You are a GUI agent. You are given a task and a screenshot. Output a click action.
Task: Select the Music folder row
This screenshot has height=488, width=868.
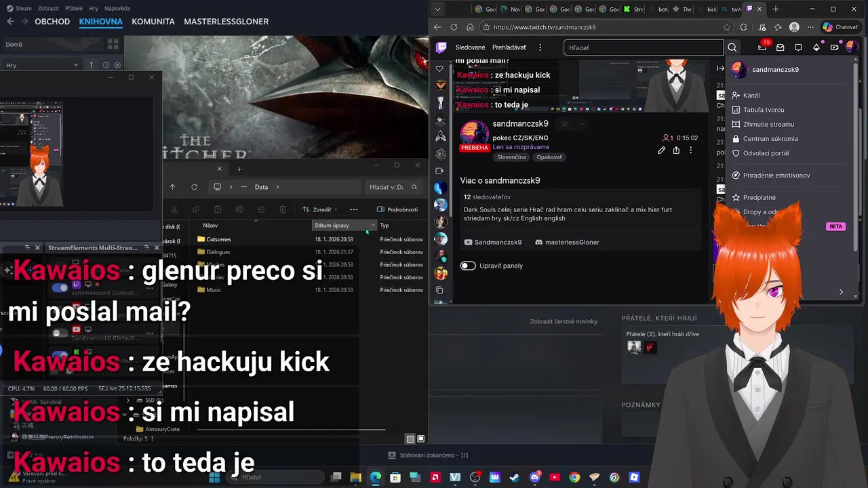pyautogui.click(x=311, y=290)
